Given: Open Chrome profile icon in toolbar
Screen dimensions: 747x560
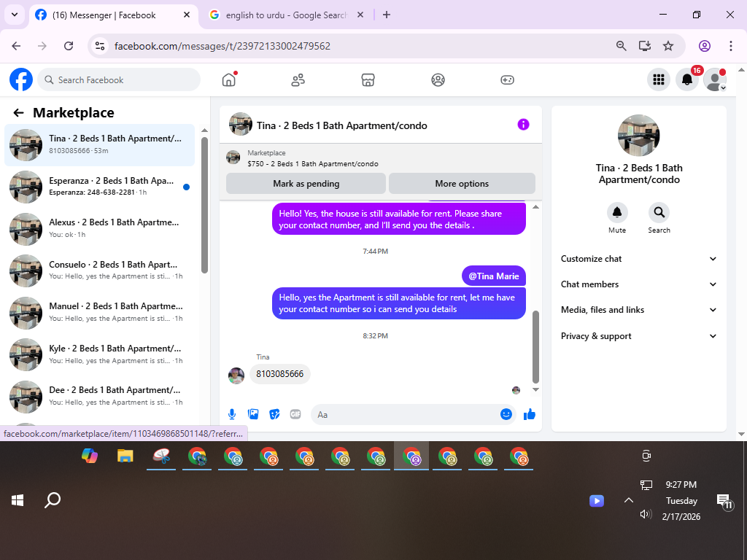Looking at the screenshot, I should pos(705,46).
